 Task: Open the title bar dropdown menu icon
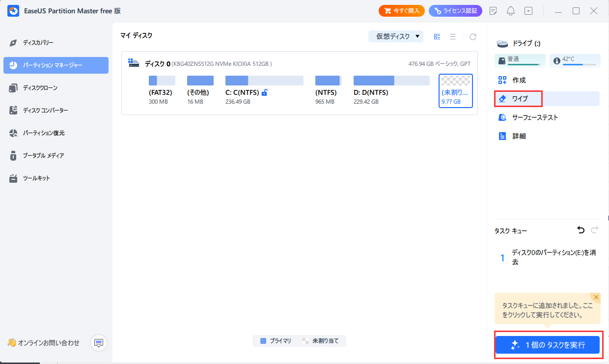click(528, 11)
